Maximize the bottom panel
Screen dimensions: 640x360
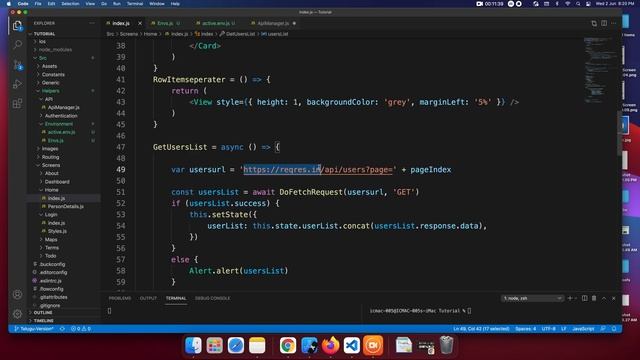click(x=604, y=298)
